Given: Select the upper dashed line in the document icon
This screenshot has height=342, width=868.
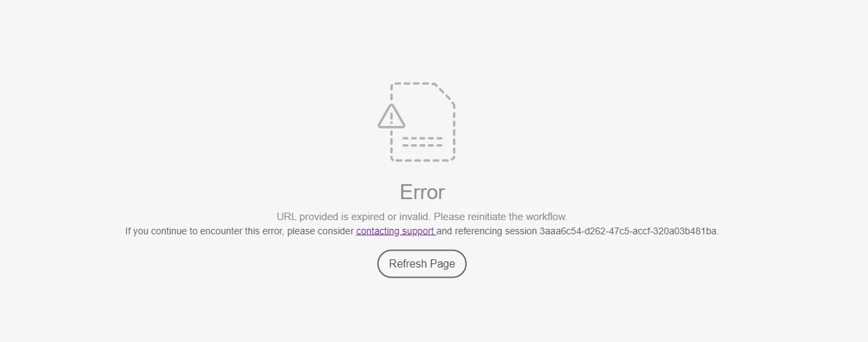Looking at the screenshot, I should pos(422,138).
